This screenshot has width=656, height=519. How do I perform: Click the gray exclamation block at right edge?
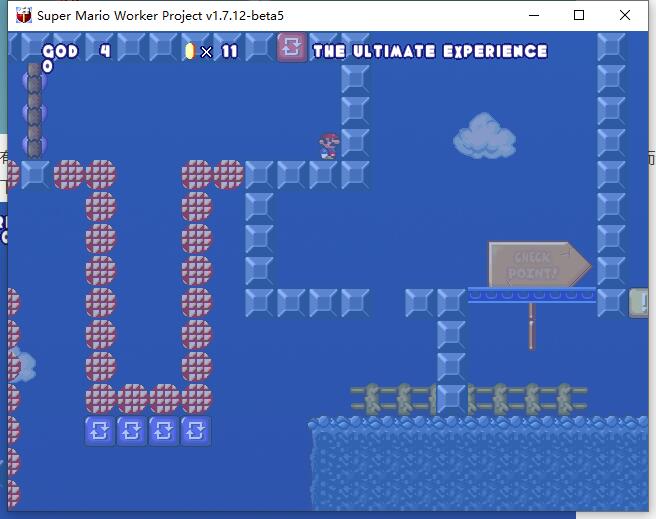tap(639, 302)
